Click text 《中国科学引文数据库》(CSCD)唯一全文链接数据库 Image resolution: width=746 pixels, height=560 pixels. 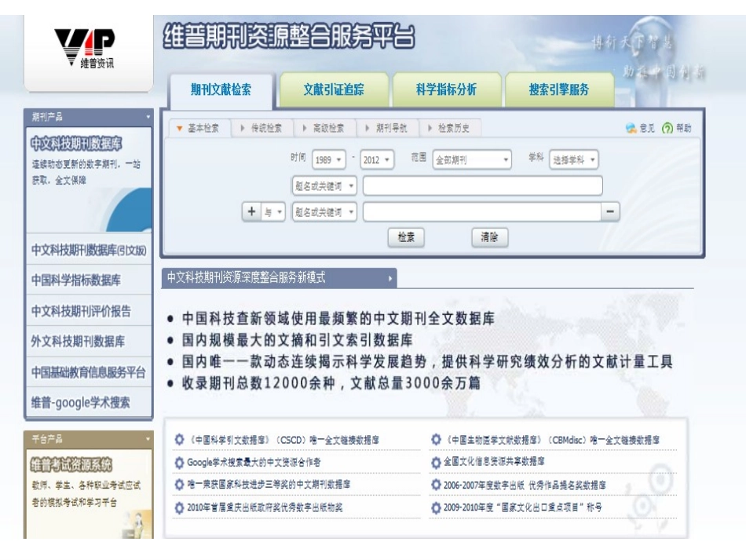click(x=283, y=440)
